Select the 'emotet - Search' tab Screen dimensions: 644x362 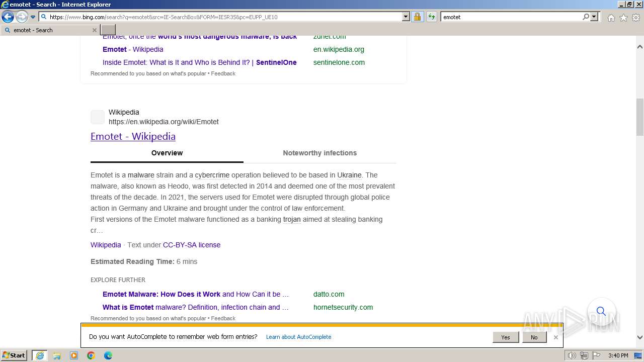[x=49, y=30]
